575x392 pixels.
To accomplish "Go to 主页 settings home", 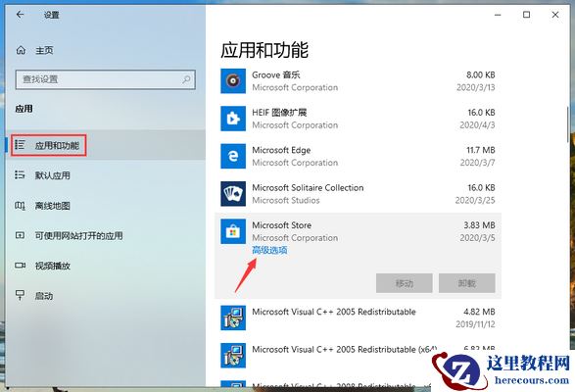I will point(44,50).
